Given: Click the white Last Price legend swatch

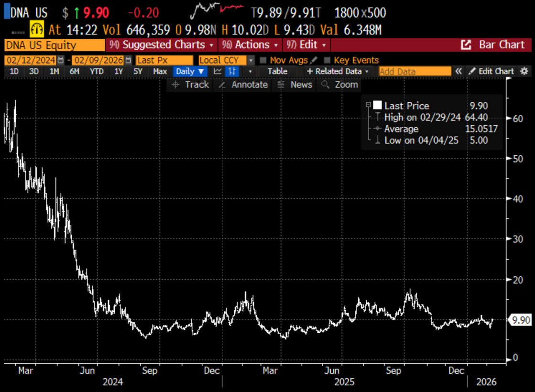Looking at the screenshot, I should coord(377,105).
